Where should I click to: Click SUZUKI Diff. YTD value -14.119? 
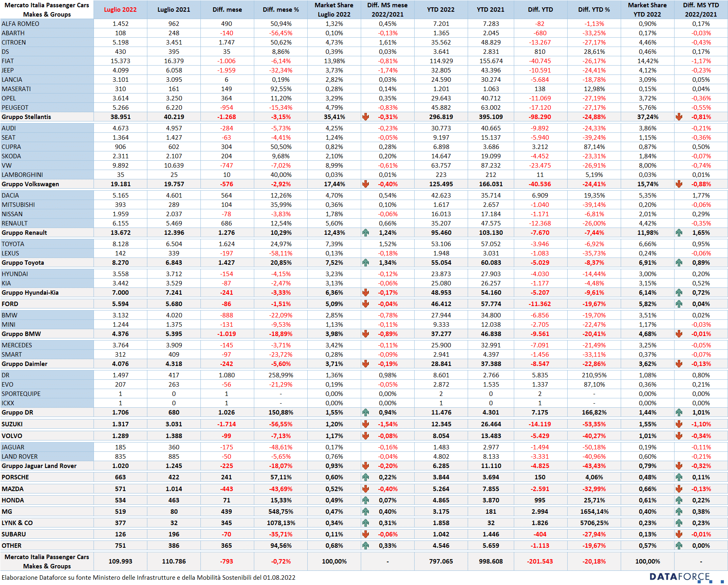[x=540, y=424]
